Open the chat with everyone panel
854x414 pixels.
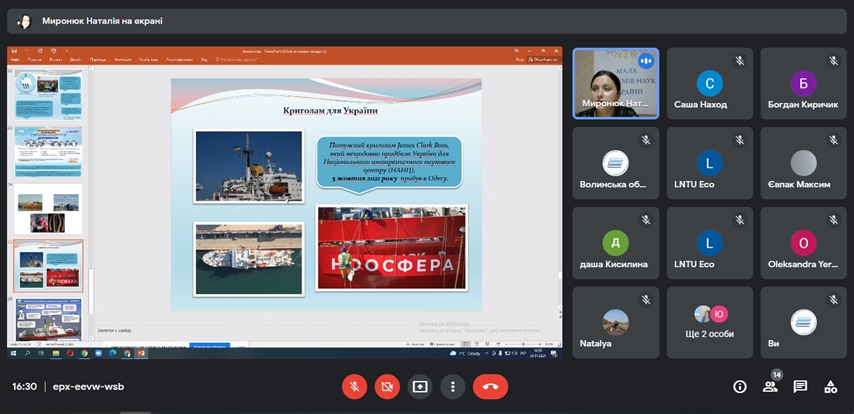800,386
